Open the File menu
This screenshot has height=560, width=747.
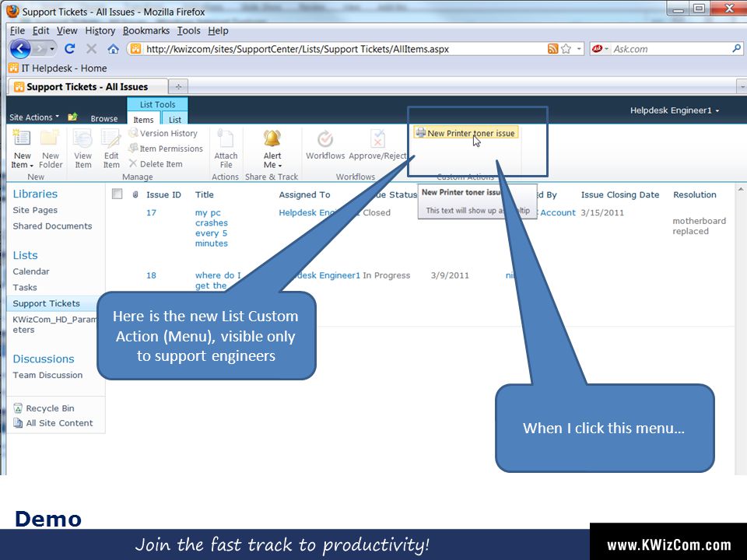(x=17, y=30)
